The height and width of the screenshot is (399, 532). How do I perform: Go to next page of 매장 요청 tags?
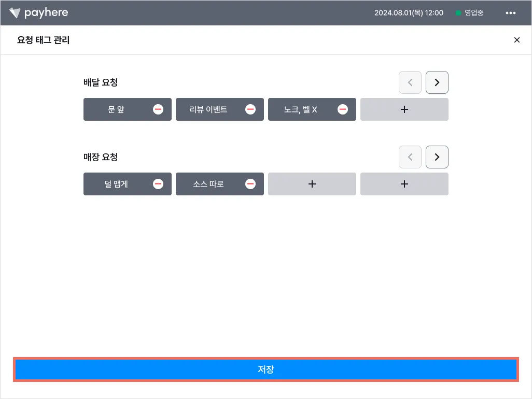click(437, 157)
